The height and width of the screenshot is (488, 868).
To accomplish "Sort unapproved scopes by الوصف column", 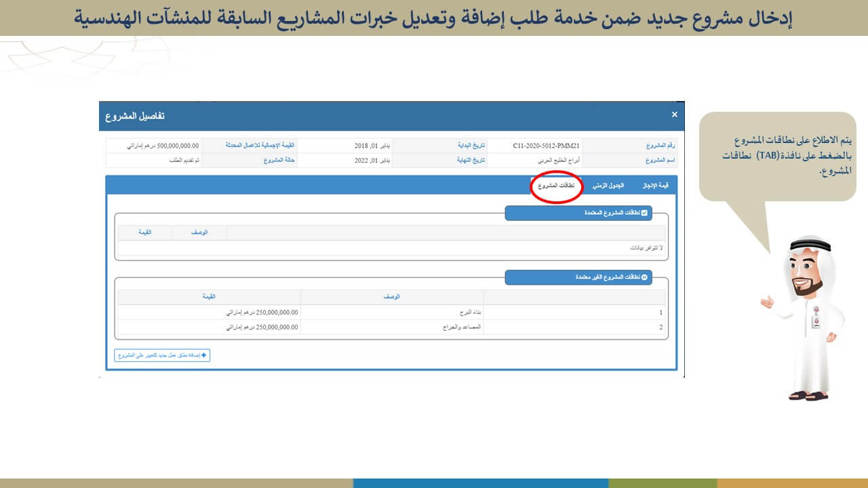I will click(392, 297).
